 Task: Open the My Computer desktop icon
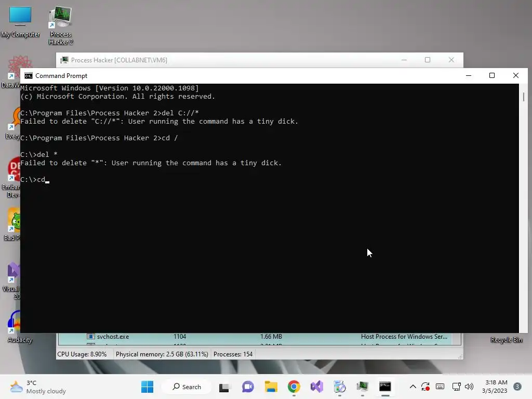pyautogui.click(x=20, y=22)
